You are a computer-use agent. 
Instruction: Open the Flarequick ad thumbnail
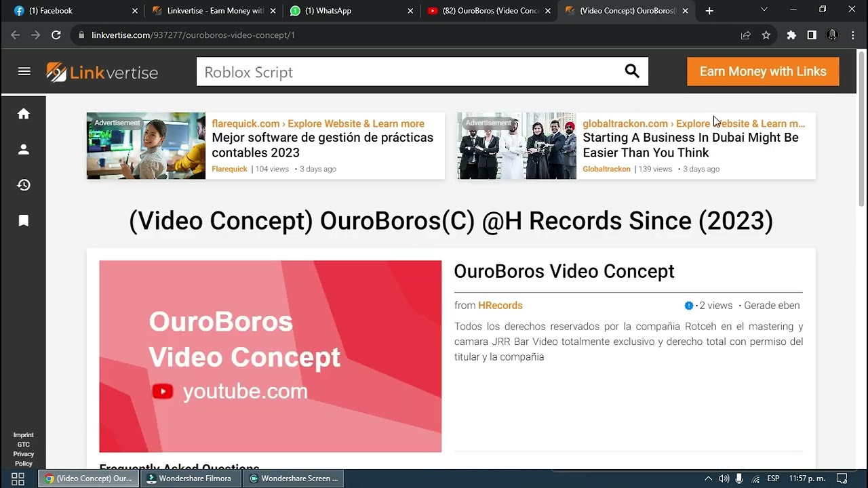point(146,146)
